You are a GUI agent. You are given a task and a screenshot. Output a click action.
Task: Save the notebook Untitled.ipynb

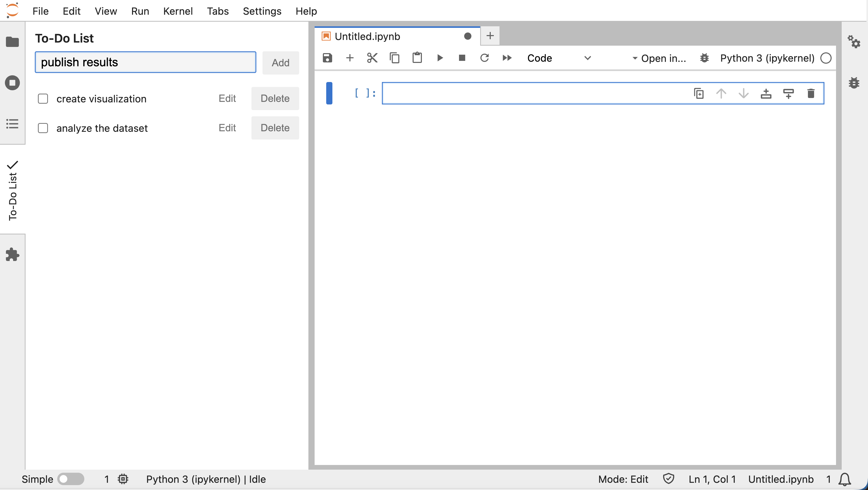point(327,58)
